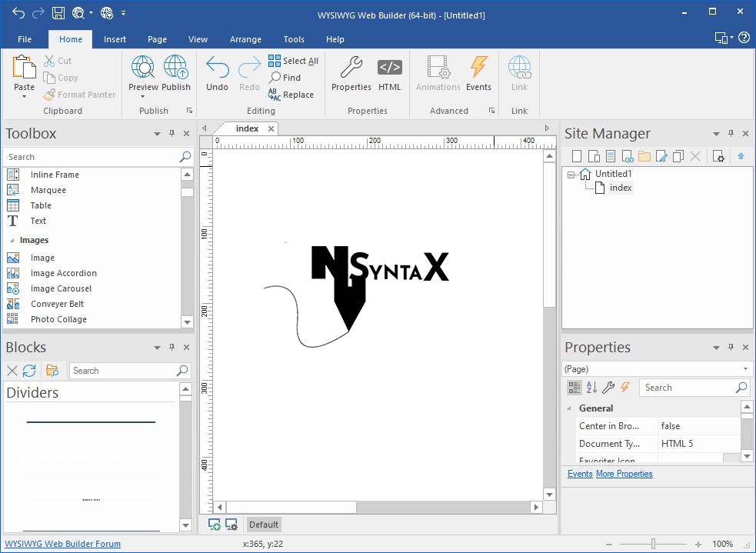Click the zoom slider handle

653,544
